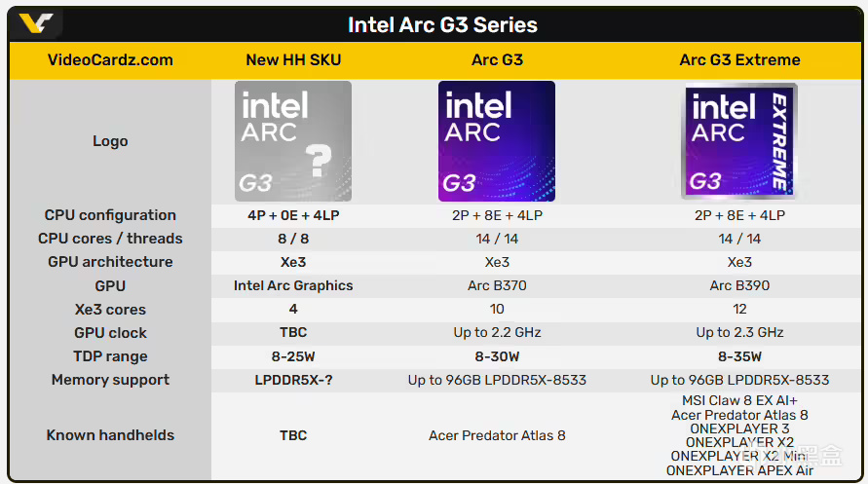Click the 8-35W TDP range value
This screenshot has width=868, height=484.
(739, 356)
